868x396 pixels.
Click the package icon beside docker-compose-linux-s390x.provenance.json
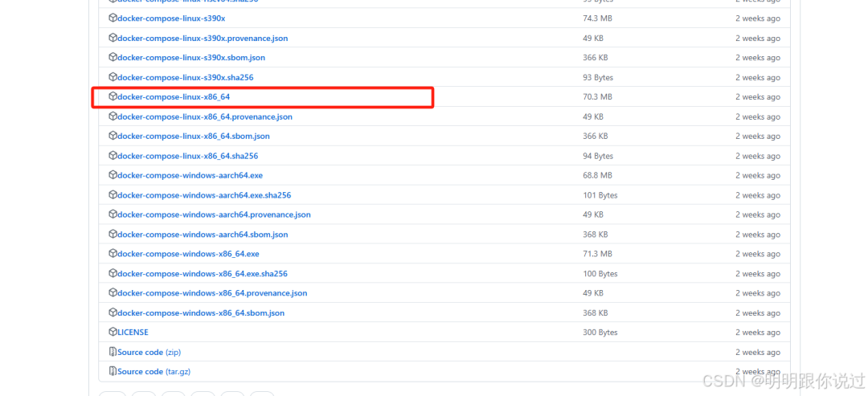[113, 39]
